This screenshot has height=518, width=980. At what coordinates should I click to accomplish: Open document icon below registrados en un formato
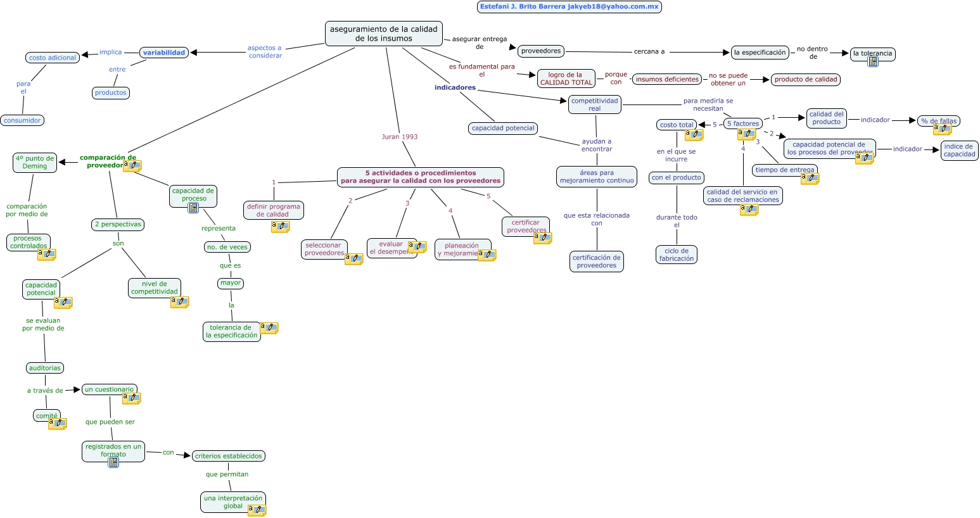click(113, 463)
